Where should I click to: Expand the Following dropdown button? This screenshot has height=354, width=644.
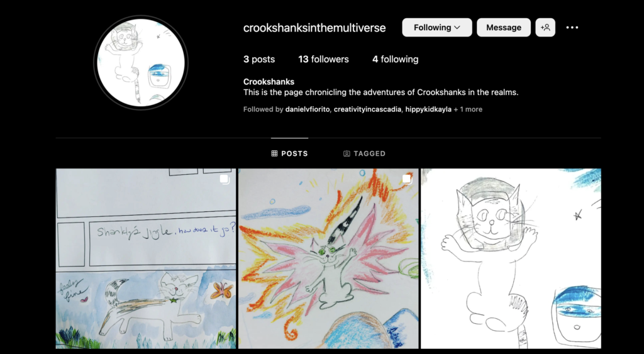click(x=437, y=28)
